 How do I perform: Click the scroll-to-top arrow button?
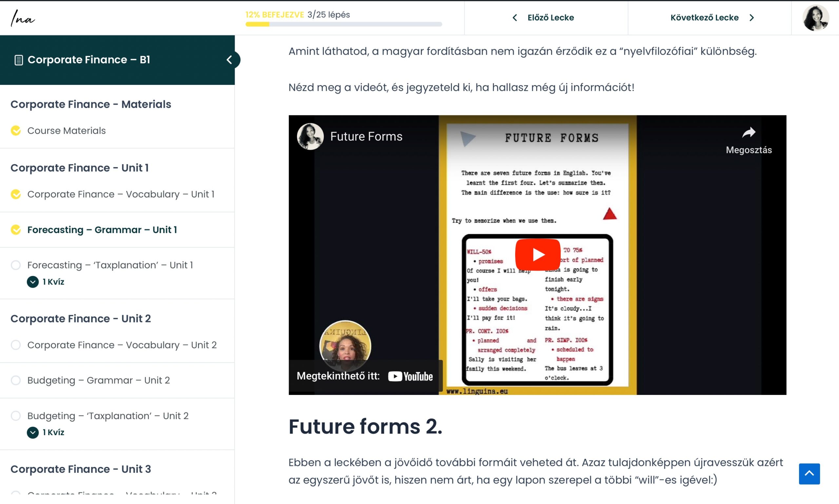[809, 474]
